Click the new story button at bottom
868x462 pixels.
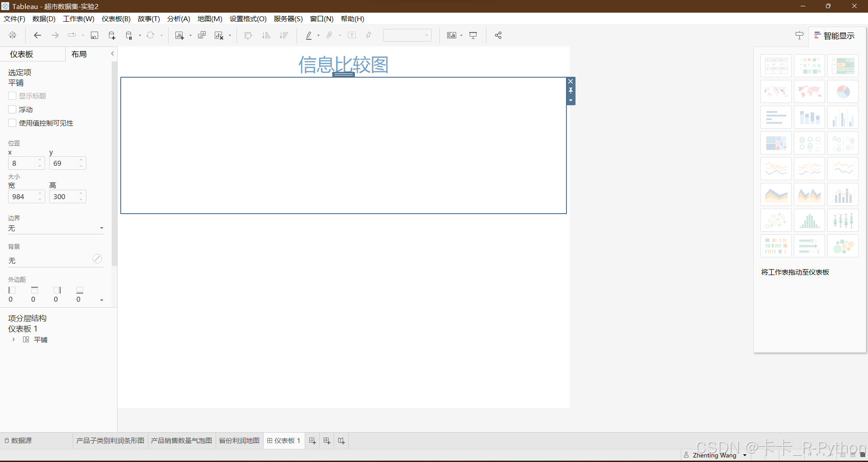click(x=341, y=441)
